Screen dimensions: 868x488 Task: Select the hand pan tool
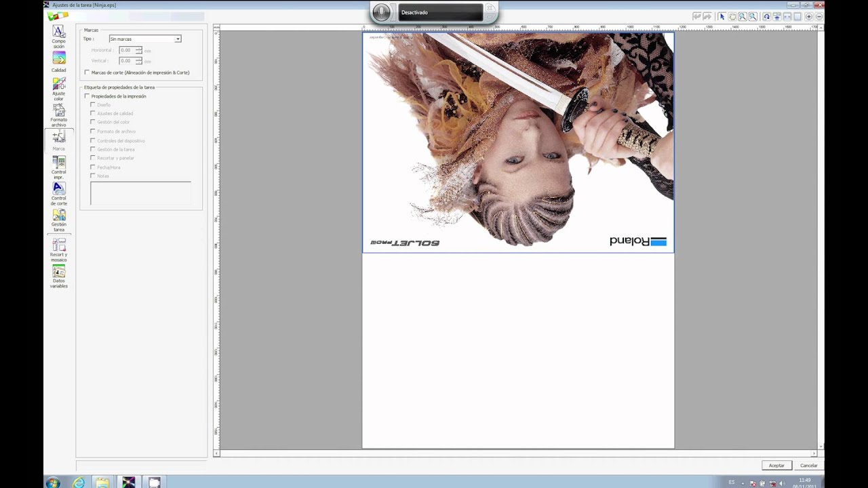tap(732, 16)
